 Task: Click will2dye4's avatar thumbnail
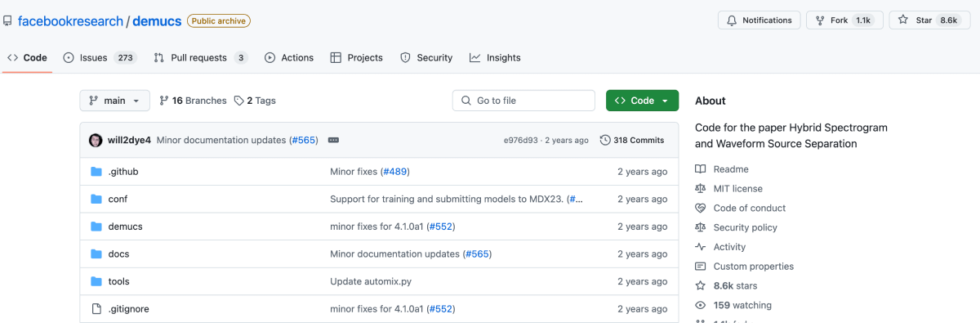point(96,140)
